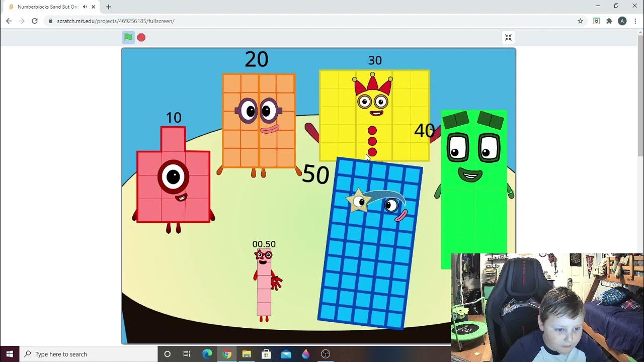The image size is (644, 362).
Task: Open the Mail app from the taskbar
Action: click(286, 354)
